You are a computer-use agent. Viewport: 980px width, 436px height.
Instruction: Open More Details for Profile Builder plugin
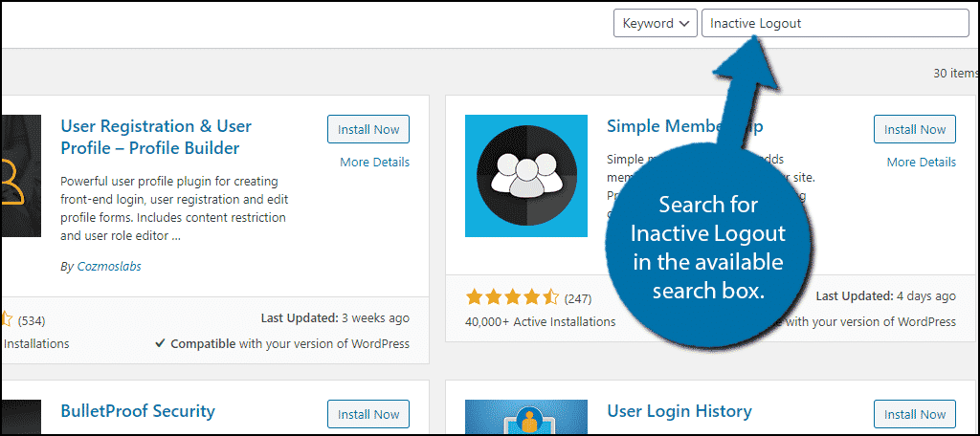pos(374,162)
